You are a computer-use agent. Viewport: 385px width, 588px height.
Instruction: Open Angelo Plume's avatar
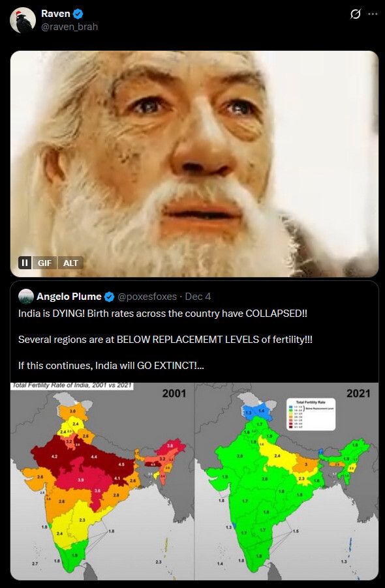point(26,297)
